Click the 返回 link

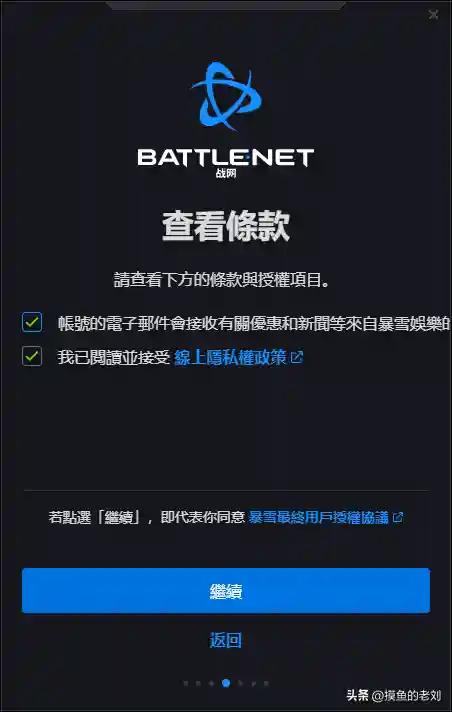coord(226,640)
